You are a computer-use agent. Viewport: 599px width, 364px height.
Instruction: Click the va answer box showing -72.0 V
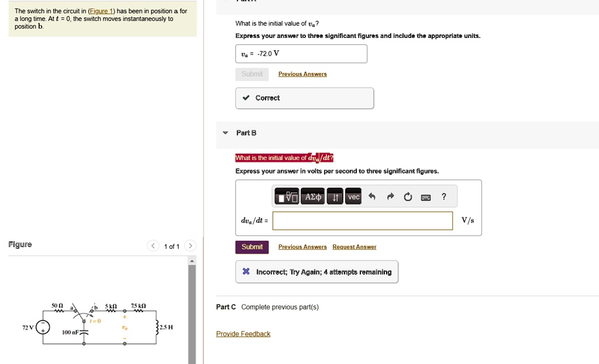(301, 54)
